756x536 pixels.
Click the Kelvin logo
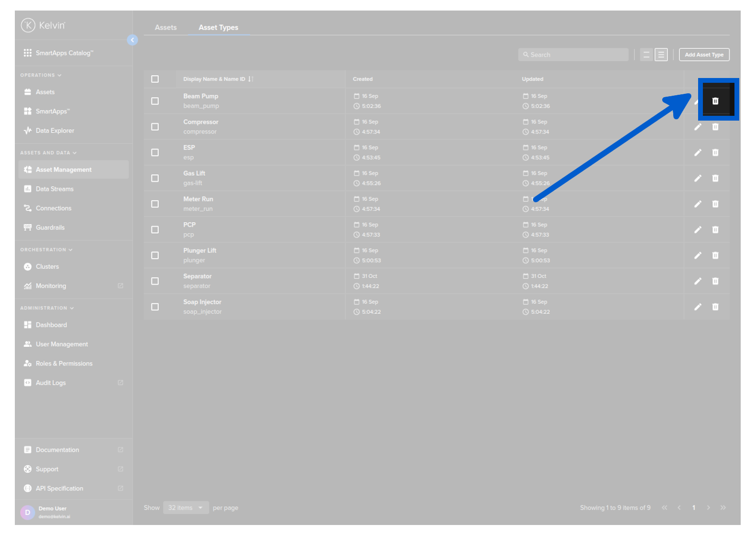[43, 25]
